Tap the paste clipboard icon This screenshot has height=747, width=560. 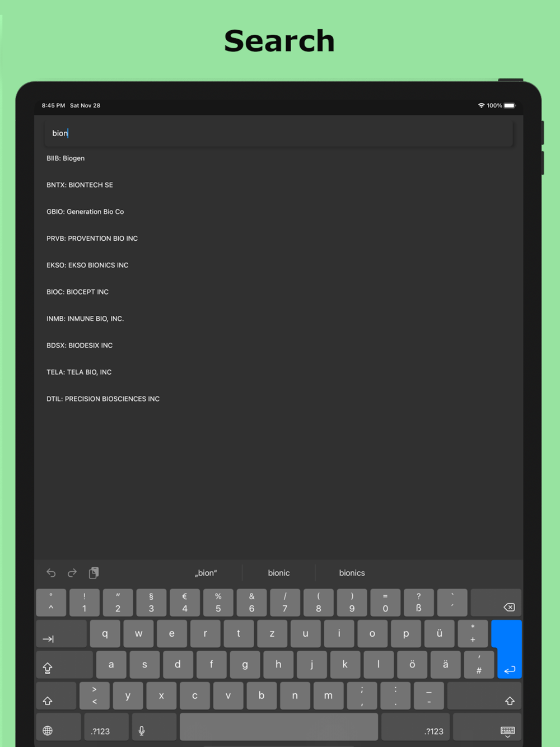point(94,573)
